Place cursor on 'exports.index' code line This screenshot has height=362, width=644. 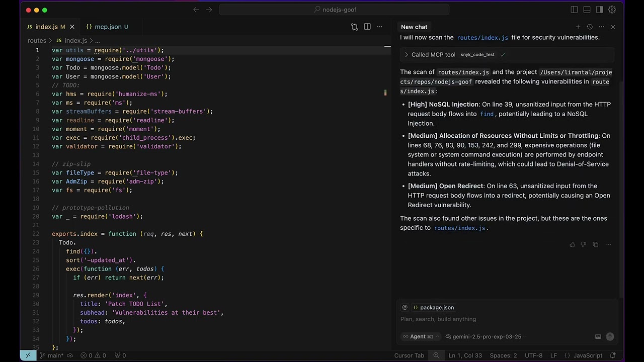point(127,234)
